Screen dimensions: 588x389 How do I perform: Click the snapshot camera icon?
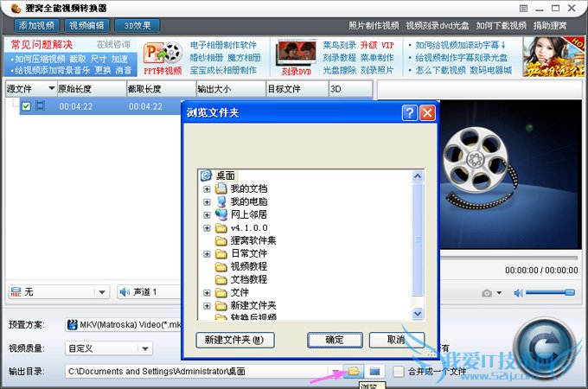pyautogui.click(x=487, y=293)
